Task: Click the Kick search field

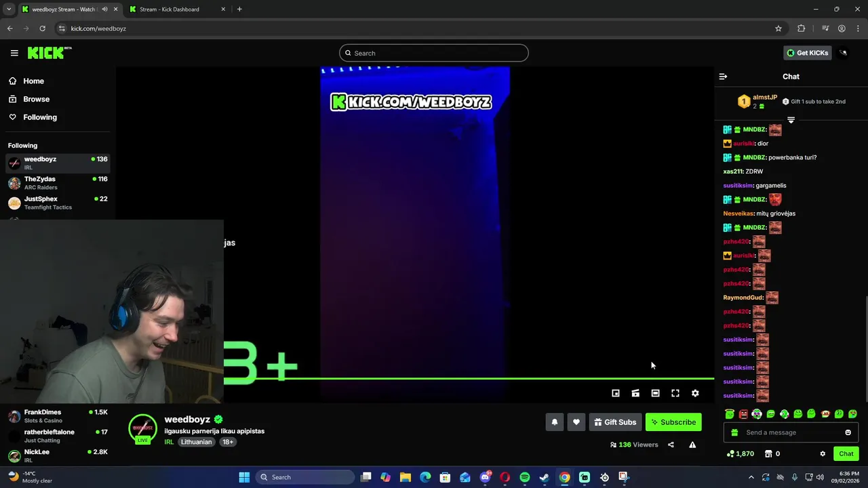Action: click(x=434, y=53)
